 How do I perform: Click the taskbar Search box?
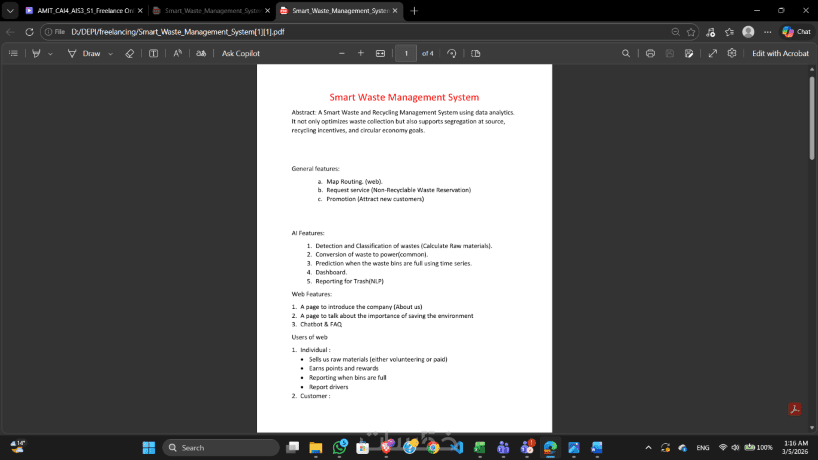(x=221, y=447)
